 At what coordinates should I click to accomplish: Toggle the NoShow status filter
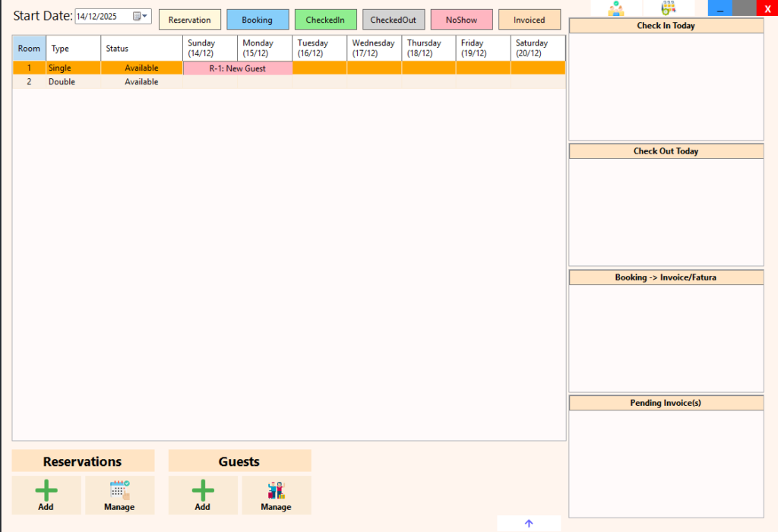click(461, 19)
